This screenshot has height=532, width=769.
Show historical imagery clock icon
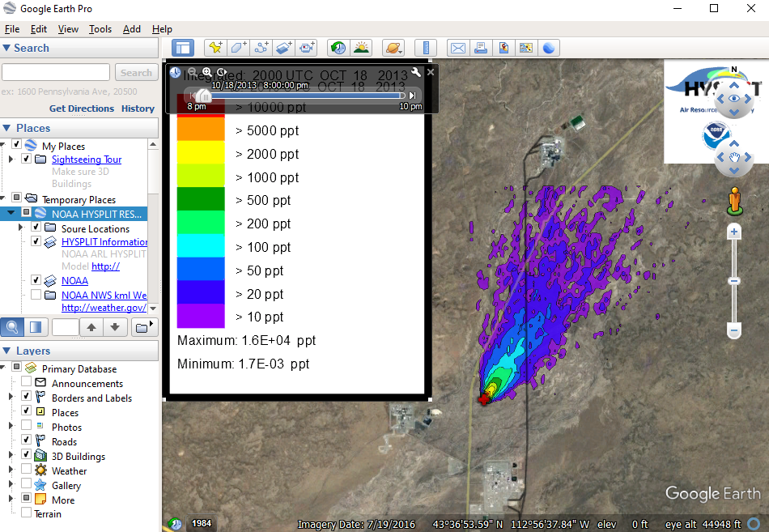(338, 48)
